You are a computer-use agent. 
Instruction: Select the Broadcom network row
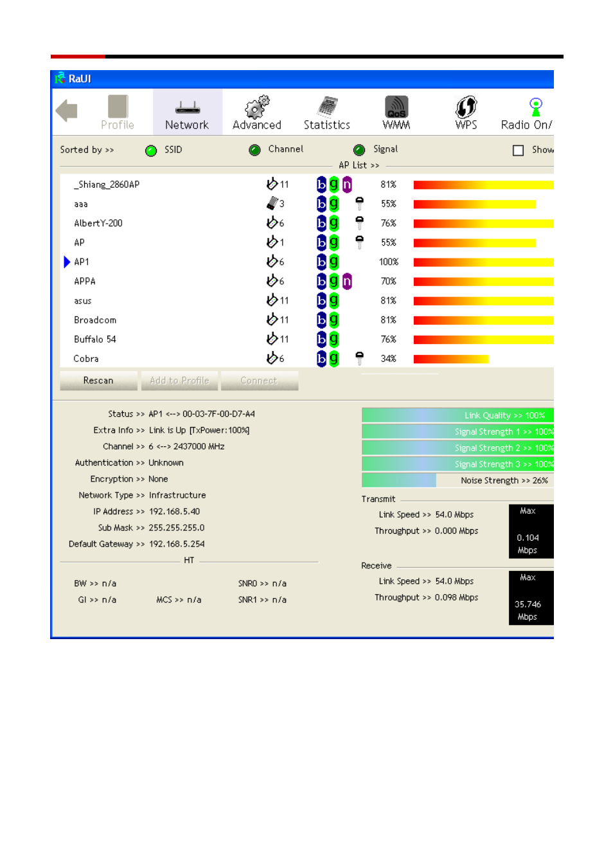pos(307,320)
